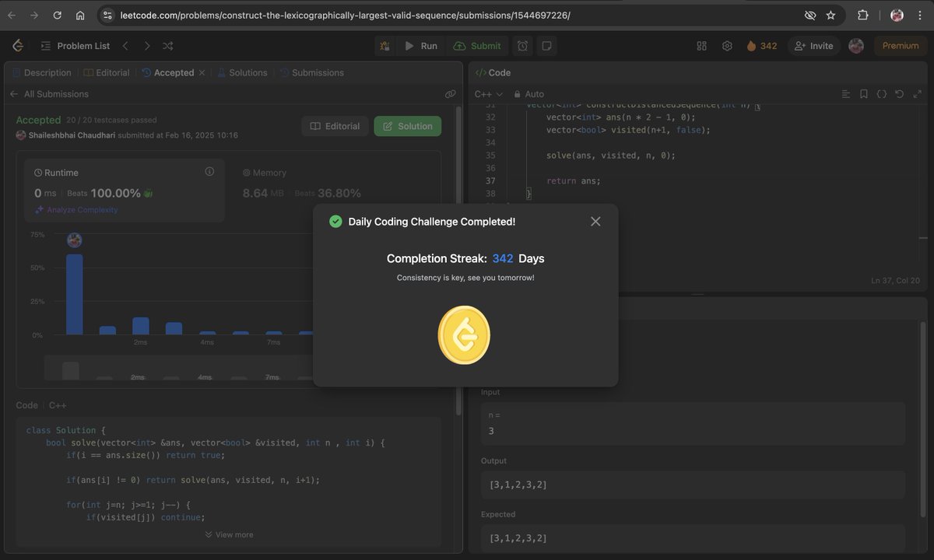
Task: Click the LeetCode logo icon
Action: pyautogui.click(x=17, y=46)
